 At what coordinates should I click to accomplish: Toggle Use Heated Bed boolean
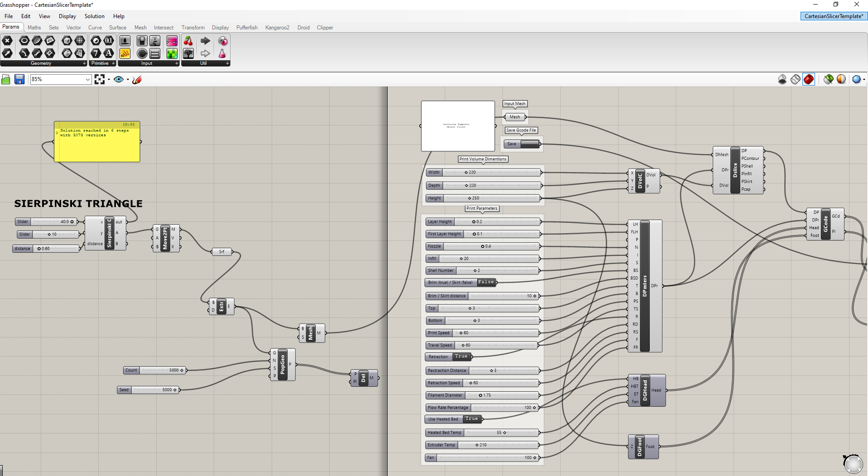(x=472, y=419)
